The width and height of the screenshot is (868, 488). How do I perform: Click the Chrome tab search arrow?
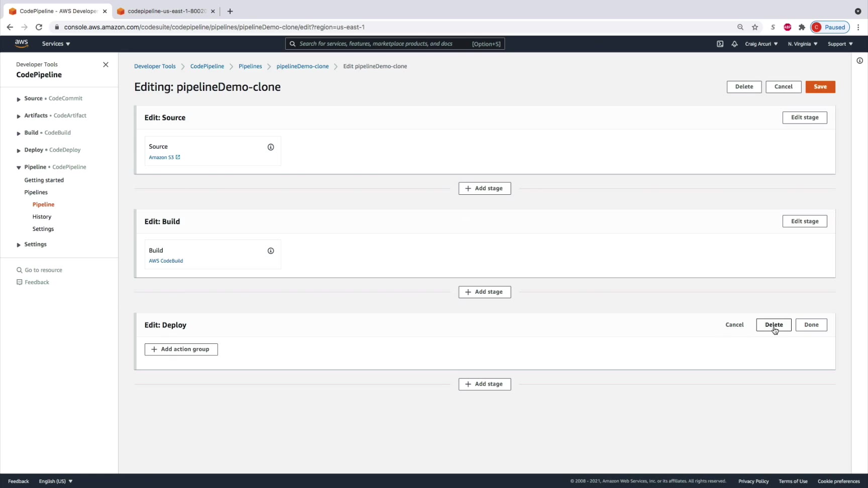point(858,11)
